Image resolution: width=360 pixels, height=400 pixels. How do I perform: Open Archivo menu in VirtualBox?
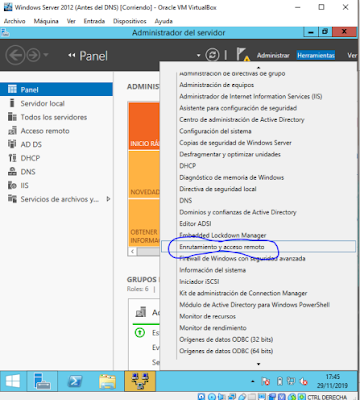pyautogui.click(x=15, y=21)
